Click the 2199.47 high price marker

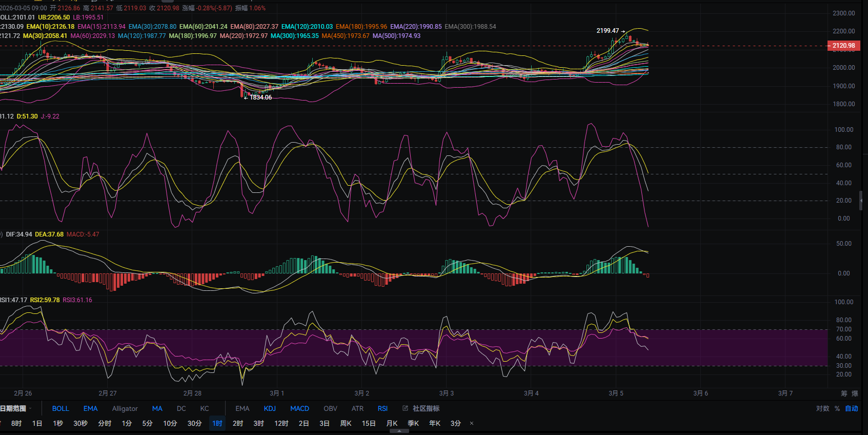[608, 31]
